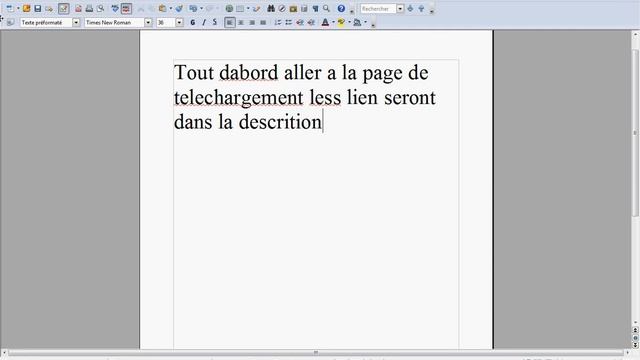
Task: Click the Print printer icon
Action: click(89, 9)
